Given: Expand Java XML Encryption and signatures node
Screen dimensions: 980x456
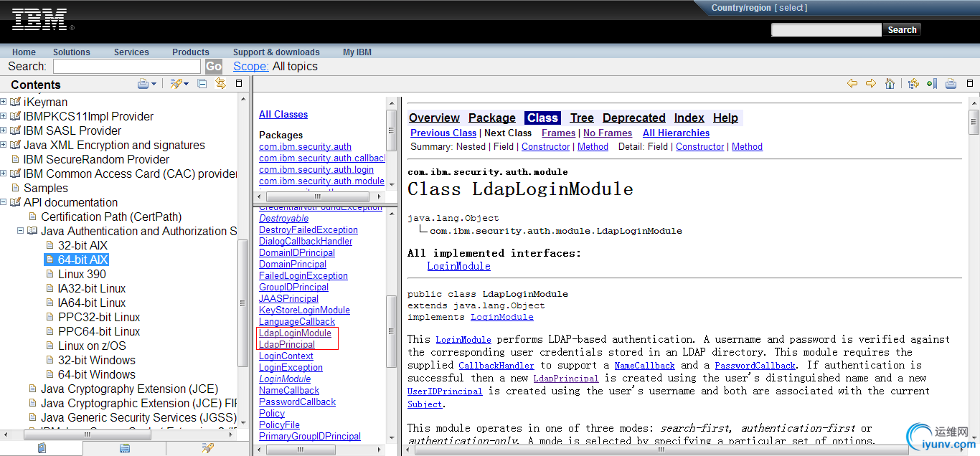Looking at the screenshot, I should click(x=4, y=145).
